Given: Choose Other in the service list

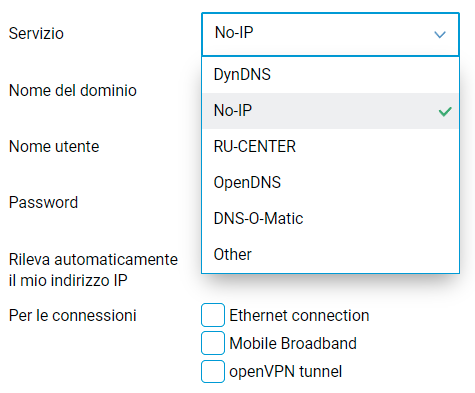Looking at the screenshot, I should point(330,254).
